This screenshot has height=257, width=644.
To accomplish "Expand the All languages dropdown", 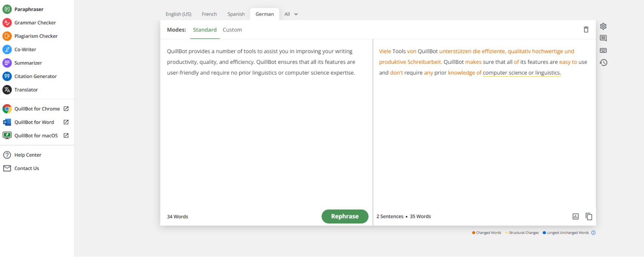I will 291,14.
